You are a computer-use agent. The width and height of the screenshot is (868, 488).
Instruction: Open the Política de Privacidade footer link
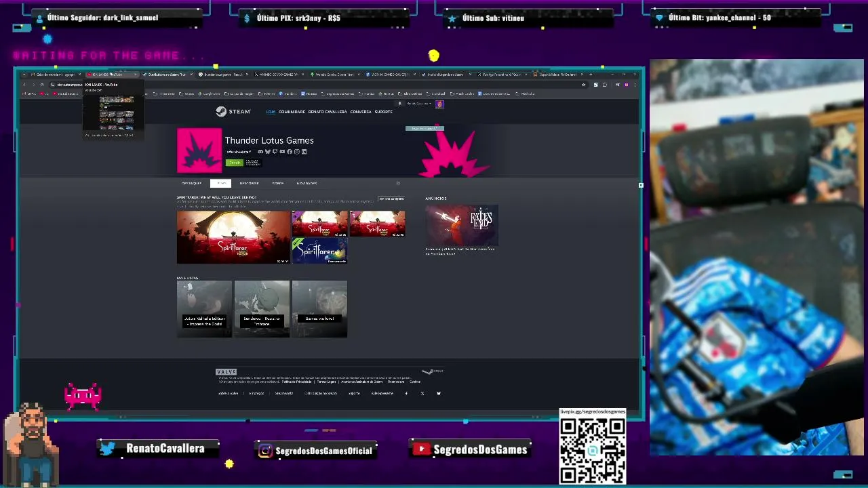tap(297, 382)
